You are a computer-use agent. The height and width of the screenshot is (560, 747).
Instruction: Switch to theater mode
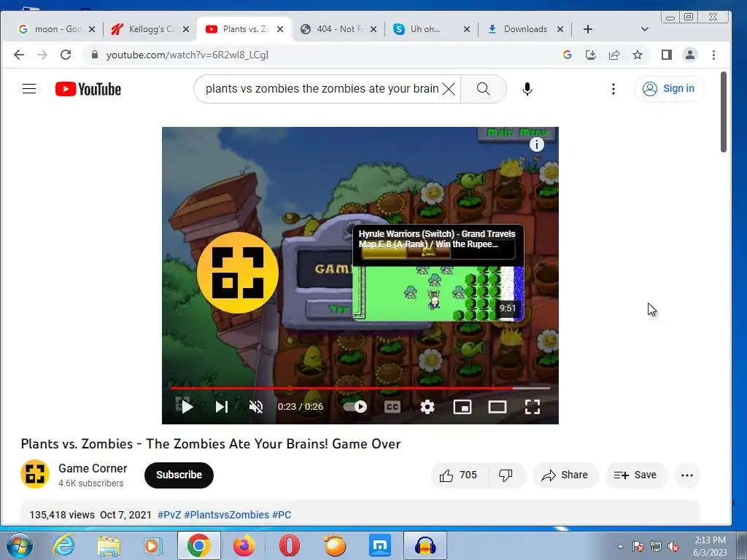498,407
